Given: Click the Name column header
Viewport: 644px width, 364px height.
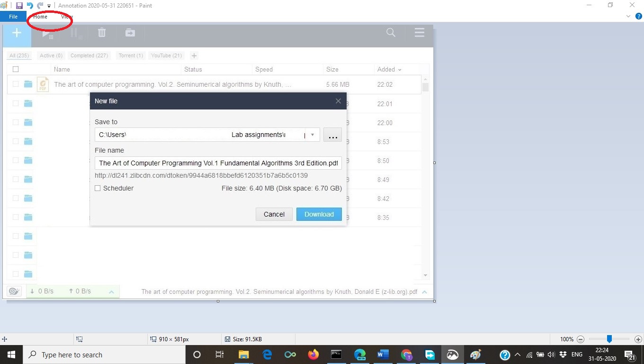Looking at the screenshot, I should click(x=62, y=69).
